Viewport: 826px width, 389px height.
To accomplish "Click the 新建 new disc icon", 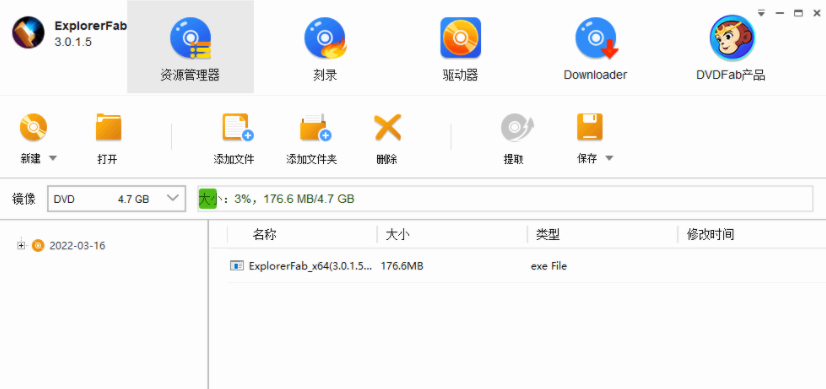I will coord(33,128).
